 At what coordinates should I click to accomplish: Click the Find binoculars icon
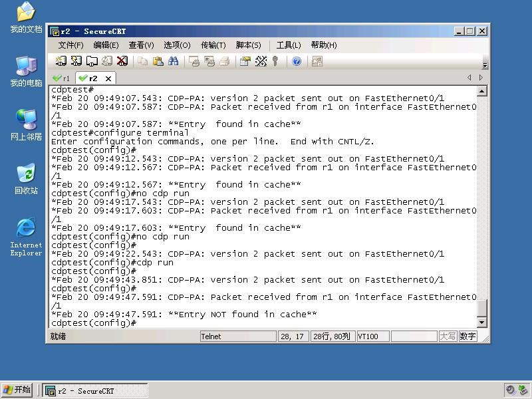[x=173, y=61]
